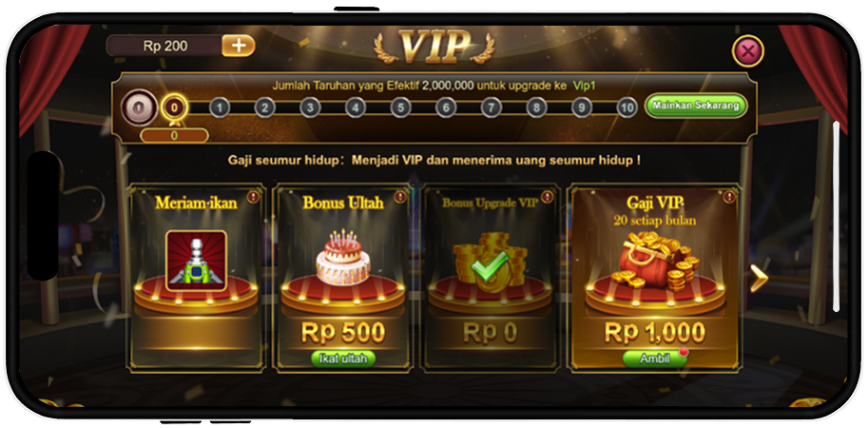The width and height of the screenshot is (868, 428).
Task: Click the Ikat ultah button
Action: pyautogui.click(x=342, y=359)
